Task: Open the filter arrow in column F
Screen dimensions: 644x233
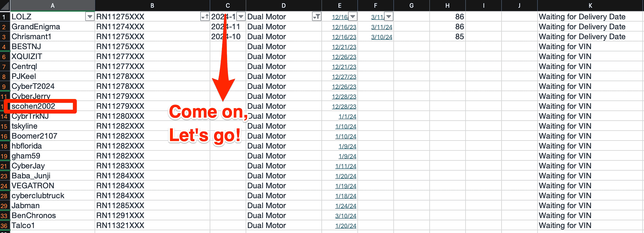Action: coord(389,17)
